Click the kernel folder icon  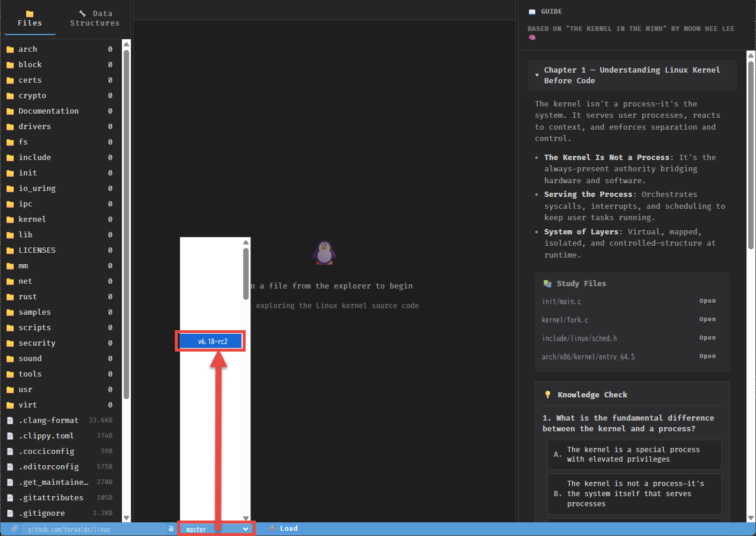[x=10, y=220]
